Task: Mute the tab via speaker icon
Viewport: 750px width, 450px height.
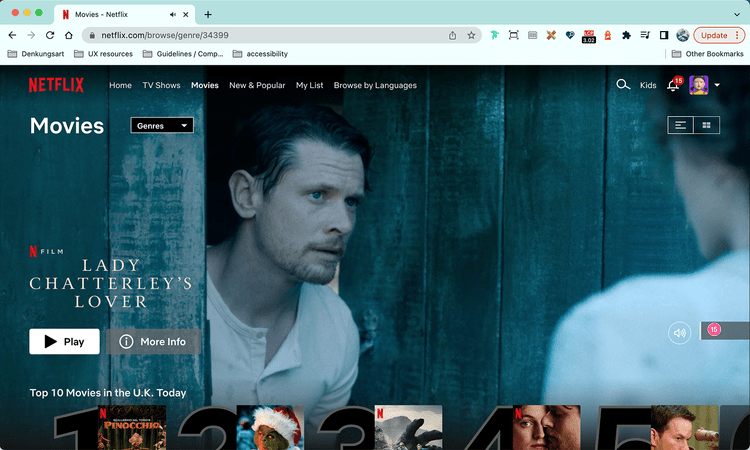Action: 173,14
